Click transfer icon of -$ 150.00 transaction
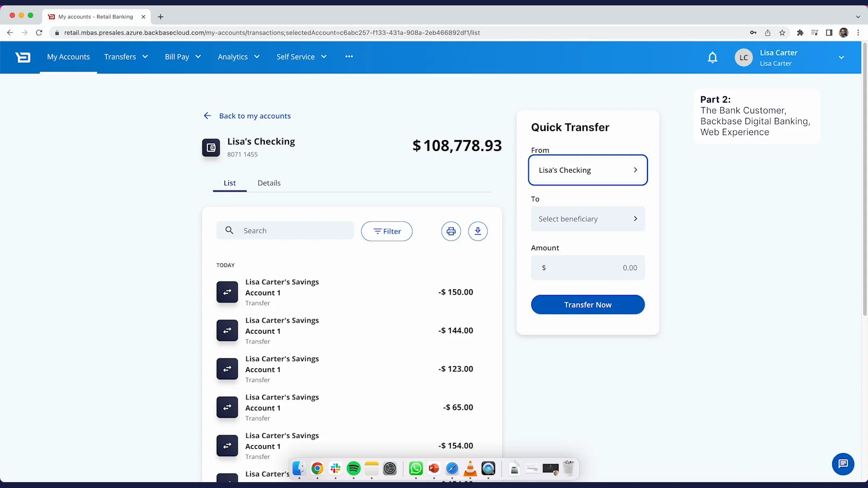 click(227, 292)
